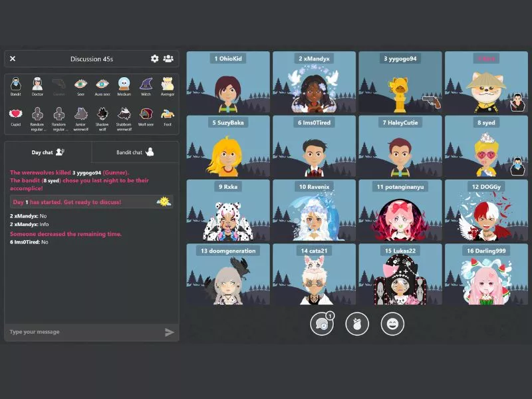The height and width of the screenshot is (399, 532).
Task: Select player 2 xMandyx card
Action: pyautogui.click(x=314, y=82)
